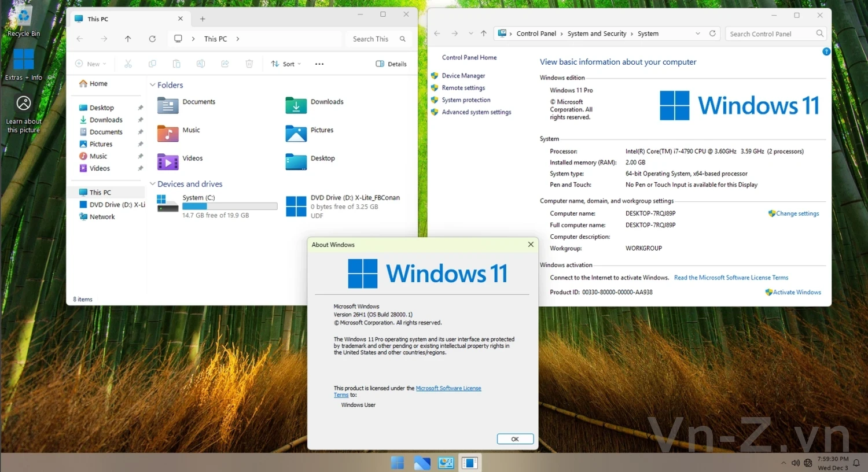The image size is (868, 472).
Task: Collapse the Devices and drives group
Action: [x=153, y=184]
